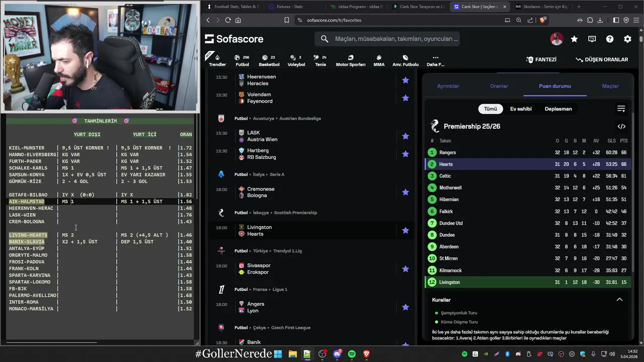Open the Amr. Futbolu category
The height and width of the screenshot is (362, 644).
point(406,60)
